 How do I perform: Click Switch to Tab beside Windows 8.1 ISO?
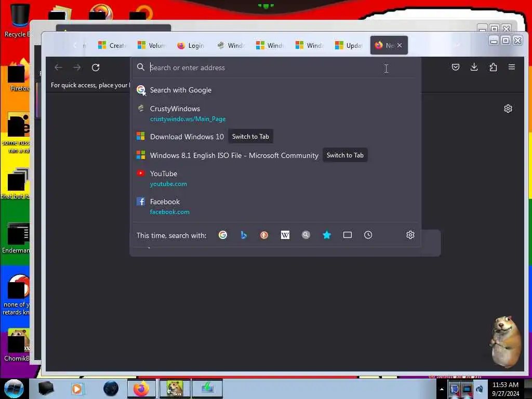(345, 155)
